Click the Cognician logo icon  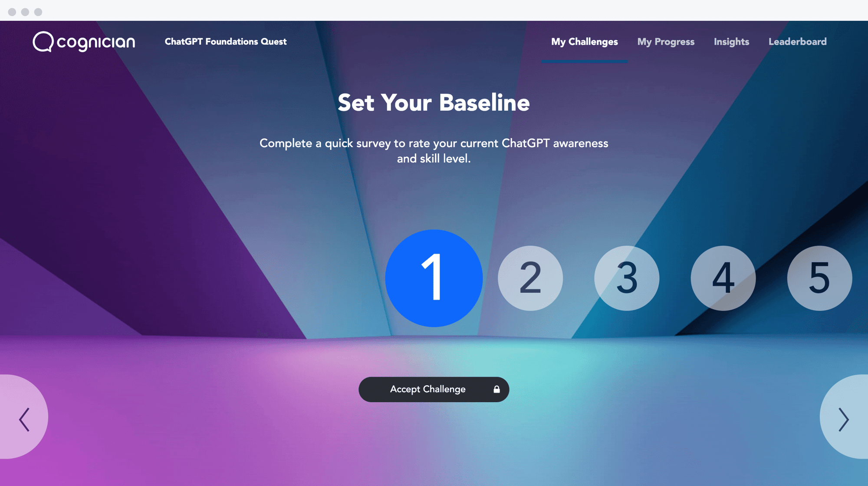point(43,42)
